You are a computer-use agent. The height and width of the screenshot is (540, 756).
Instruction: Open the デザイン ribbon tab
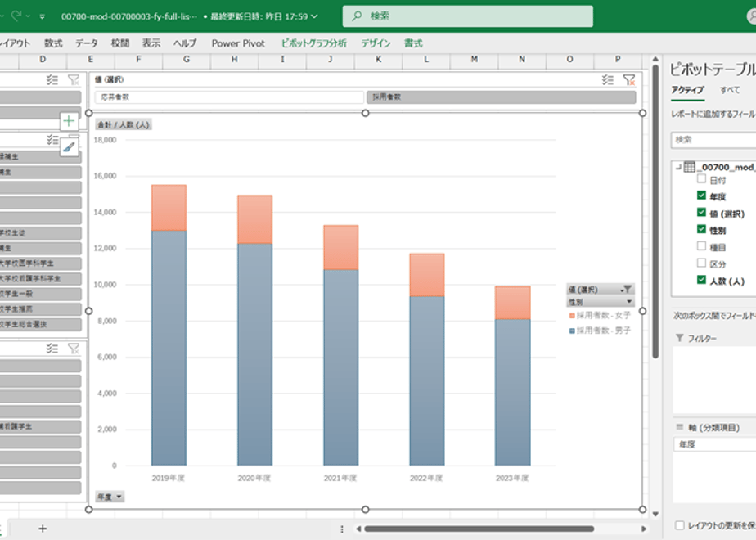click(376, 43)
